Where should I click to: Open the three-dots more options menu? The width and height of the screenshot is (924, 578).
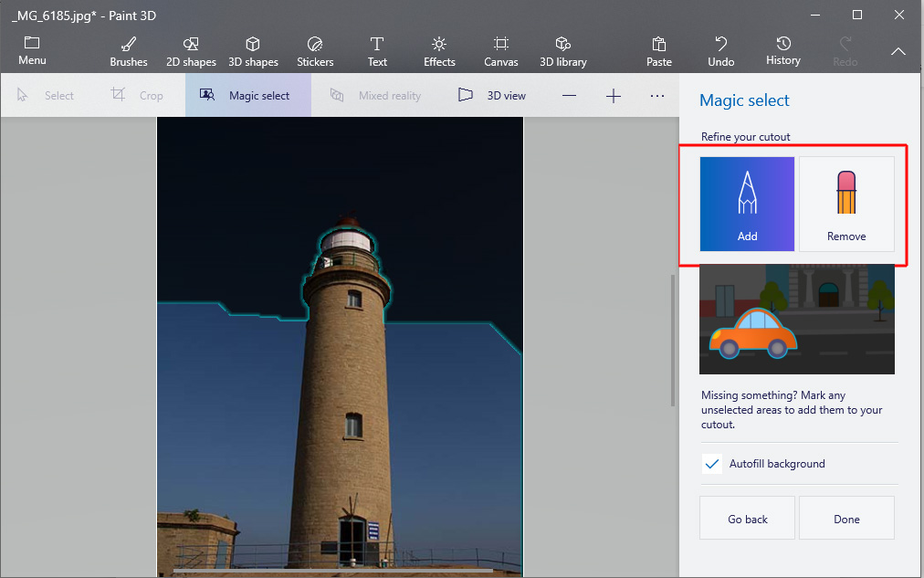(x=657, y=95)
